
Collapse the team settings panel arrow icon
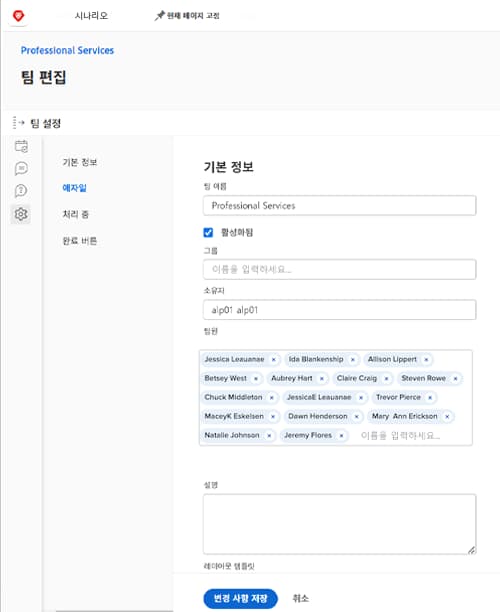pos(18,123)
